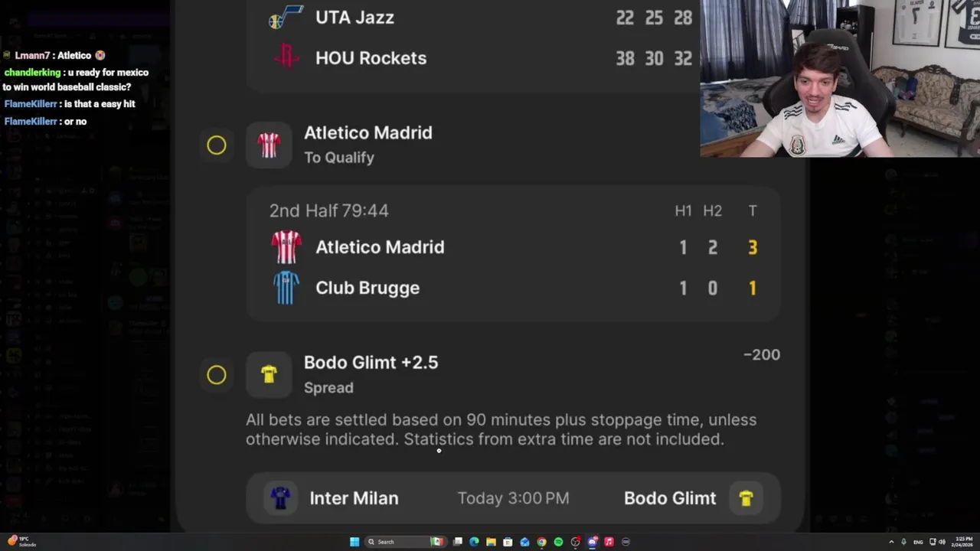Click the Utah Jazz logo

pos(286,18)
